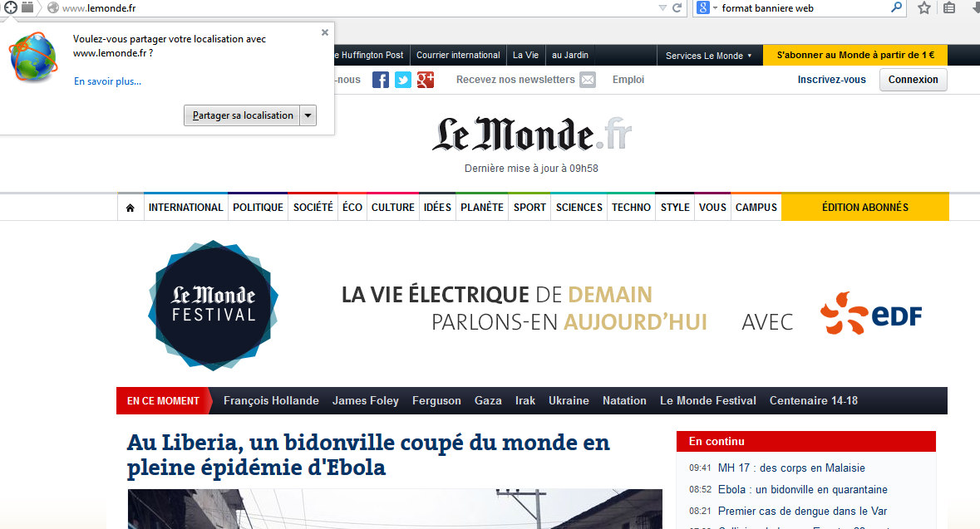
Task: Click the Twitter icon in the header
Action: [x=403, y=80]
